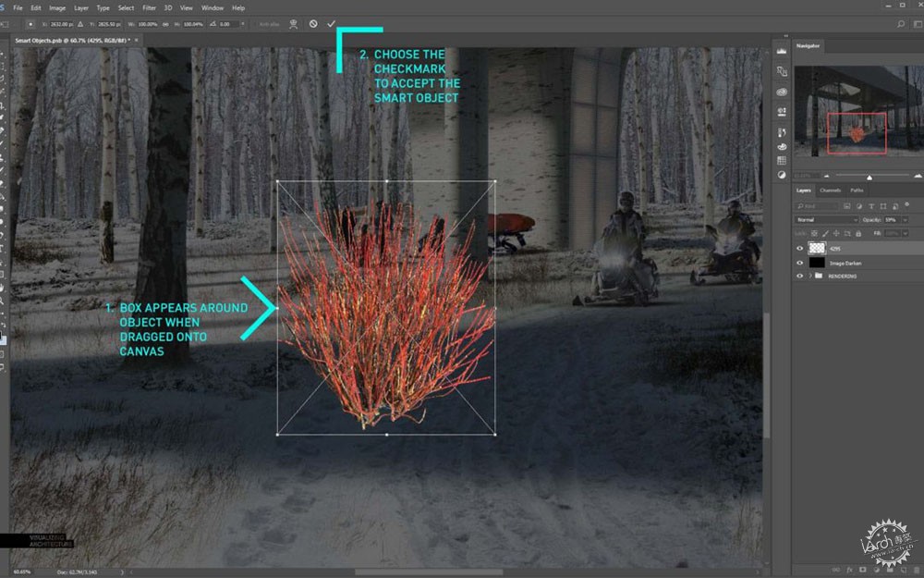Commit the transform with the checkmark
Viewport: 924px width, 578px height.
tap(331, 24)
